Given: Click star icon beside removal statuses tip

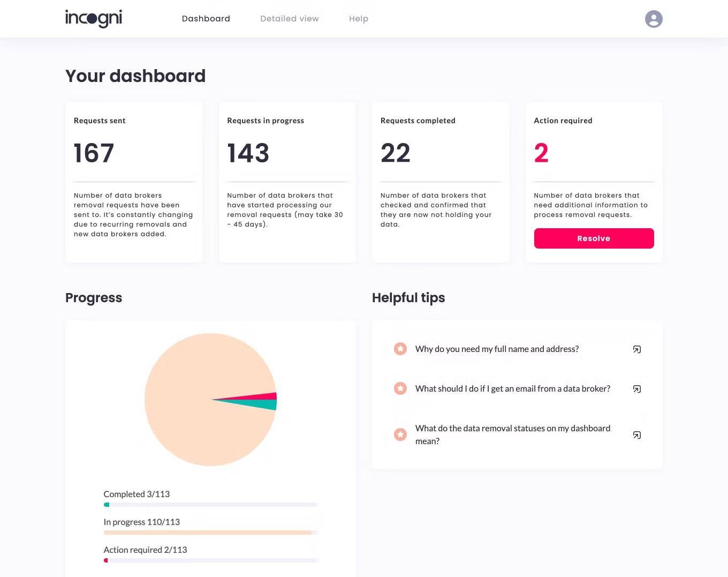Looking at the screenshot, I should (400, 434).
